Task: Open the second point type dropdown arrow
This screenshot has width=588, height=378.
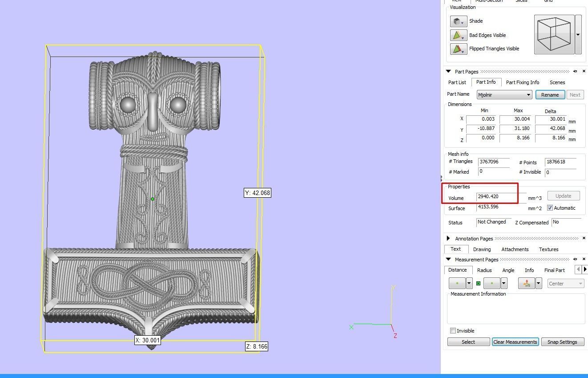Action: [x=504, y=283]
